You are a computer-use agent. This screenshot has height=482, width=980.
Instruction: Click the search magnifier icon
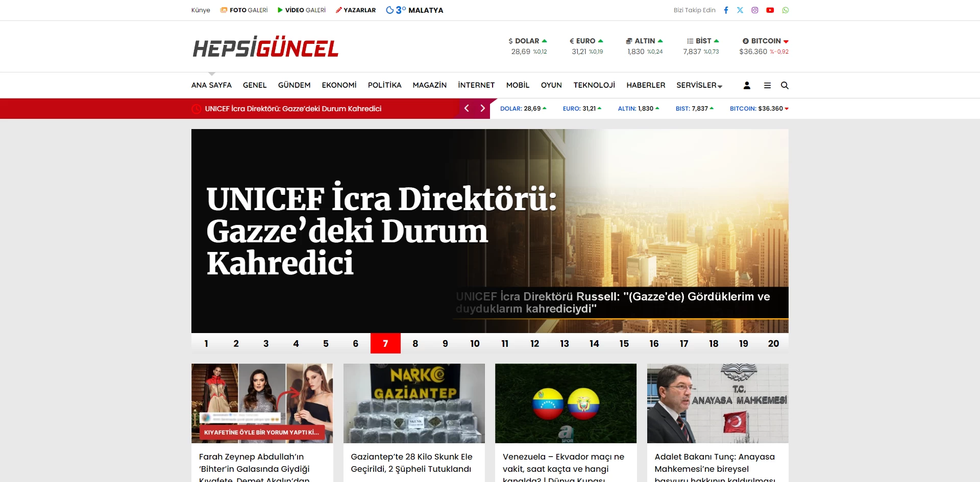tap(785, 86)
